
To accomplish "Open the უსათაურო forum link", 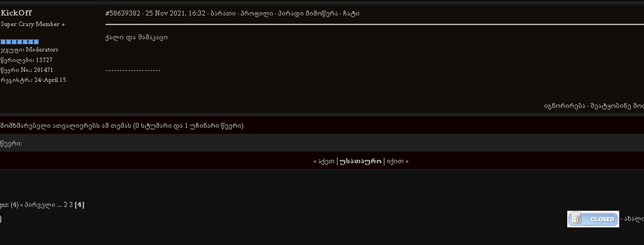I will point(360,161).
